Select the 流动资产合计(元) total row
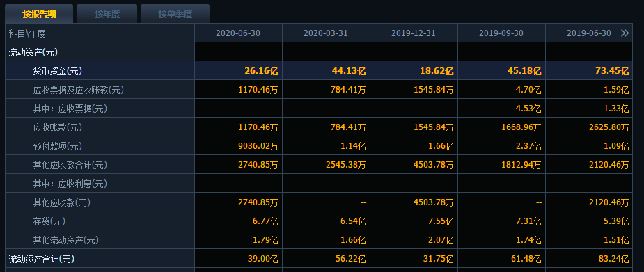Viewport: 644px width, 272px height. [319, 259]
